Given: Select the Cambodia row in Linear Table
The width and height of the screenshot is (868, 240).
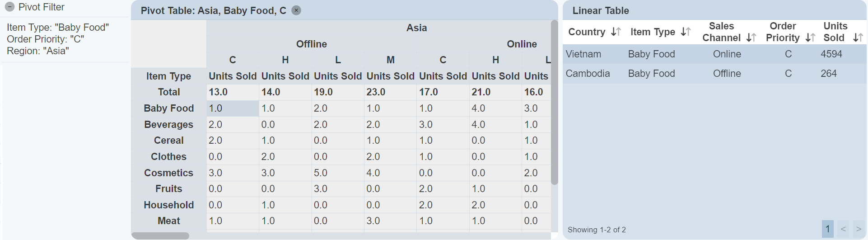Looking at the screenshot, I should [x=714, y=74].
